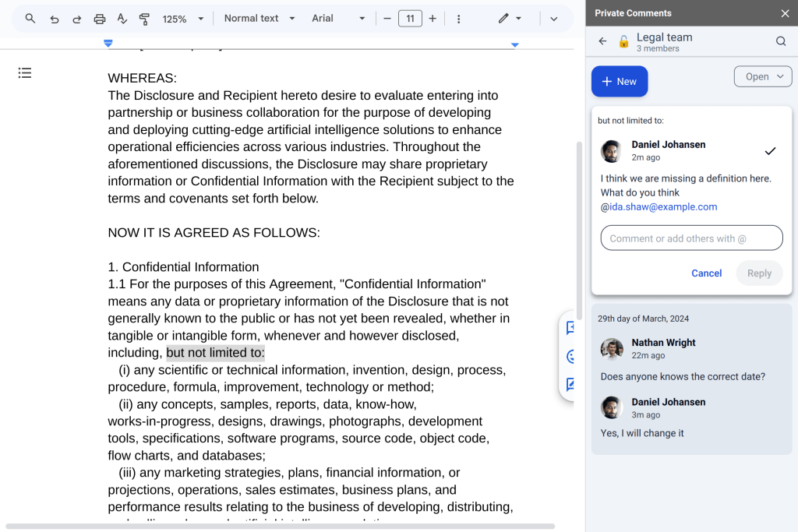Redo the last action
This screenshot has height=532, width=798.
coord(76,19)
